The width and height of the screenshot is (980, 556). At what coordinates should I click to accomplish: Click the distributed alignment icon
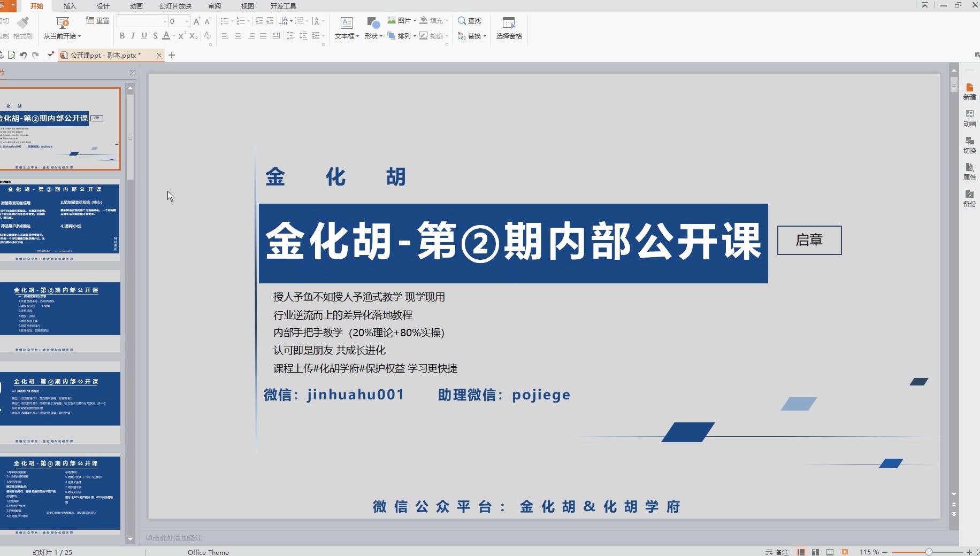coord(275,36)
